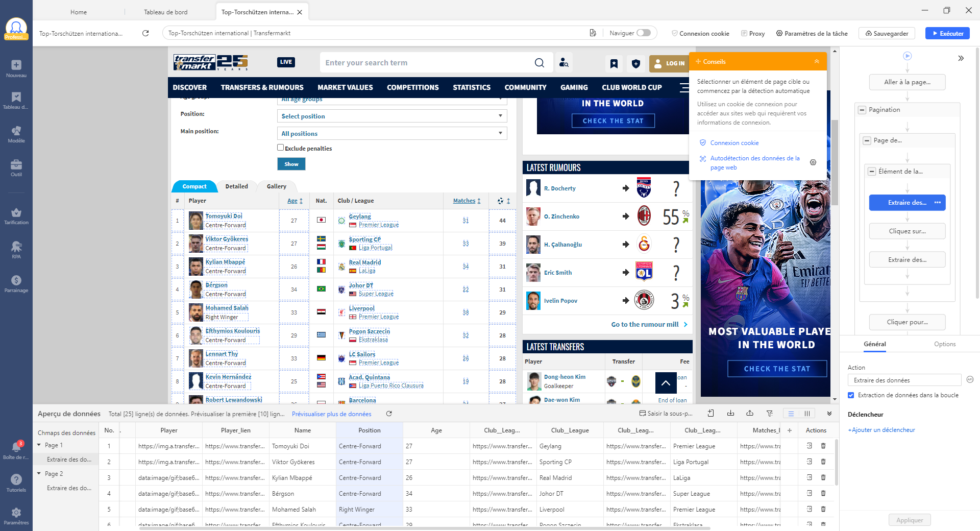The height and width of the screenshot is (531, 980).
Task: Click the Action name input field
Action: [904, 380]
